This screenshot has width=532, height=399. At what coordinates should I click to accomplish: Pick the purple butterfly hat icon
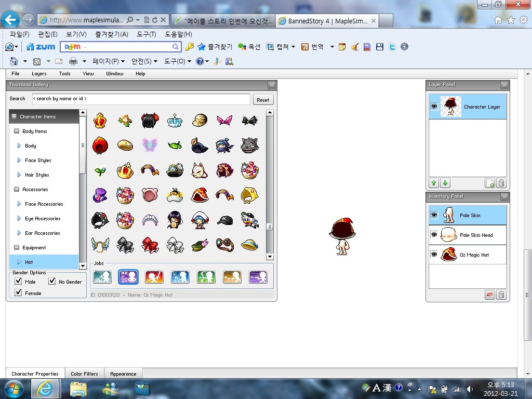[x=150, y=145]
